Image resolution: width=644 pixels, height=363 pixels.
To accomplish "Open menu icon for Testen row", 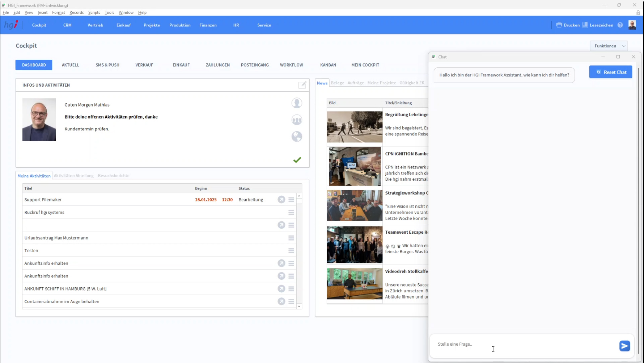I will point(291,251).
